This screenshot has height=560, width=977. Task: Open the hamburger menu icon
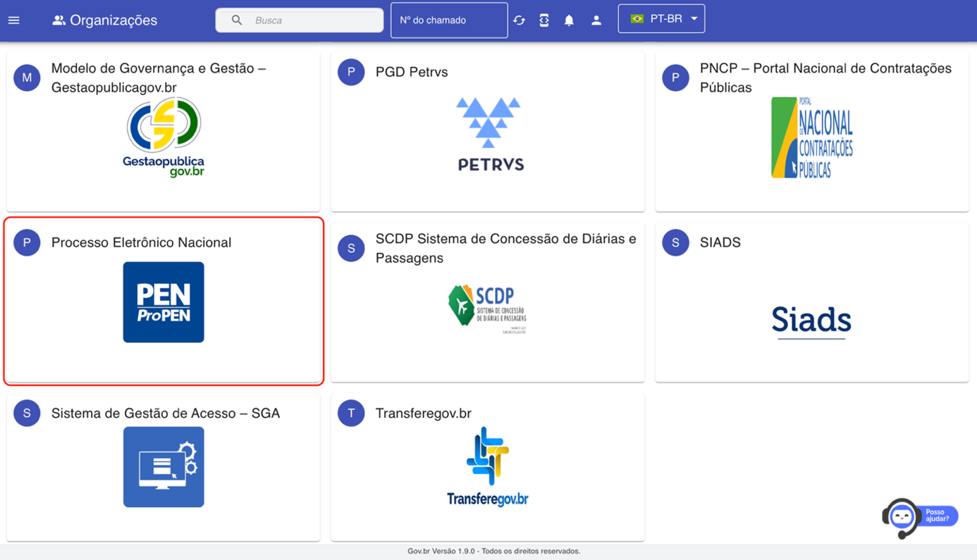(x=13, y=20)
